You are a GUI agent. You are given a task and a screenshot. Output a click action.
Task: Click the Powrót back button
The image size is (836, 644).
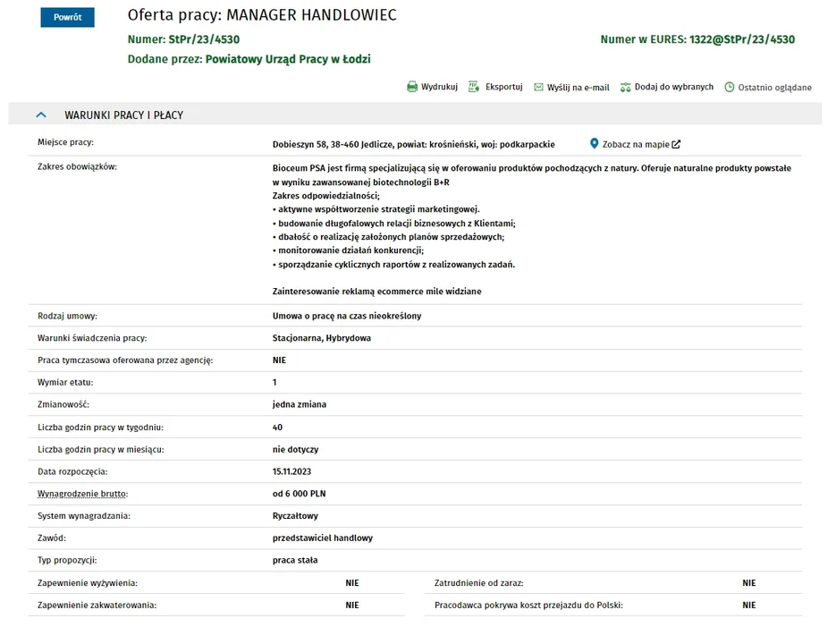68,17
